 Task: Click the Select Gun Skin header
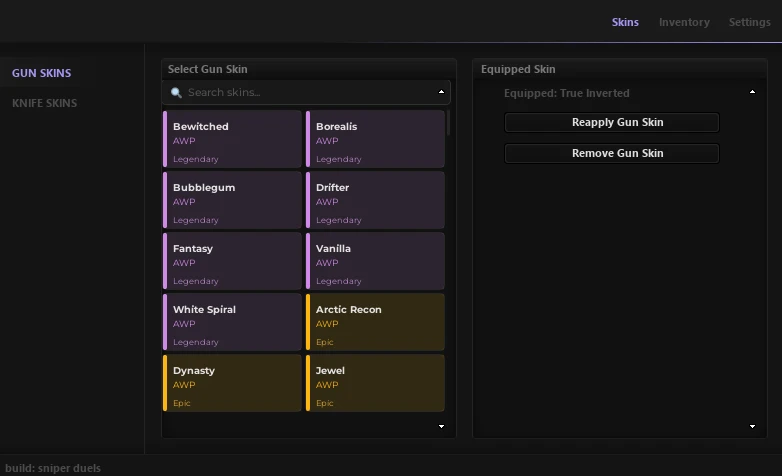207,69
